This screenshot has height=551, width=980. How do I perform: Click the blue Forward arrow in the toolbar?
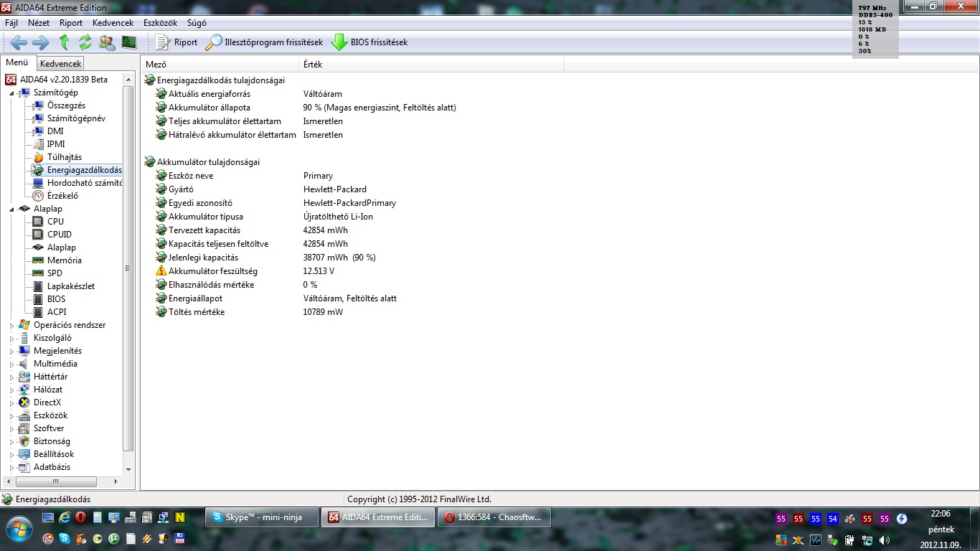pyautogui.click(x=41, y=42)
